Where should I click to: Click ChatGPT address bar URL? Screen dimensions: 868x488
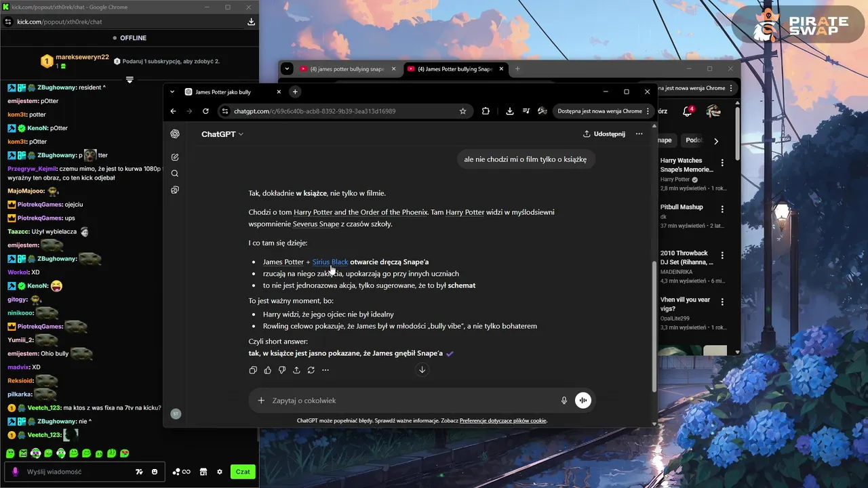pyautogui.click(x=315, y=111)
